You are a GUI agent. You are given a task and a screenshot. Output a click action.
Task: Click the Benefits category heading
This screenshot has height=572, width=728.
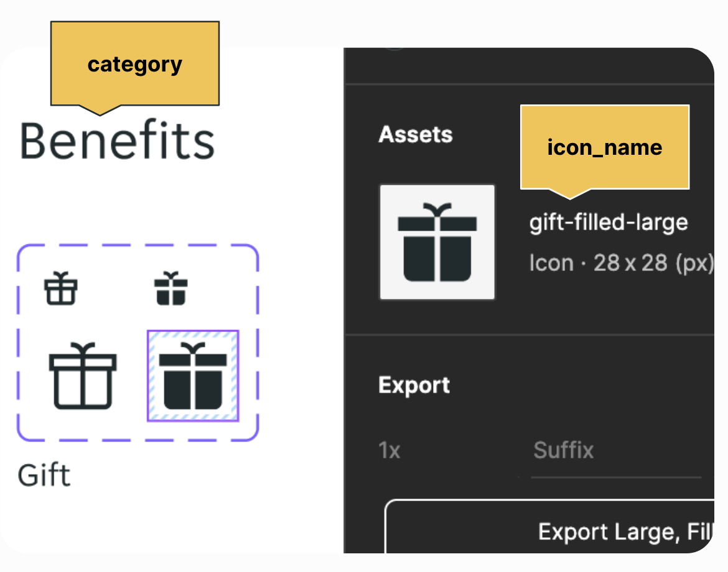pyautogui.click(x=118, y=141)
